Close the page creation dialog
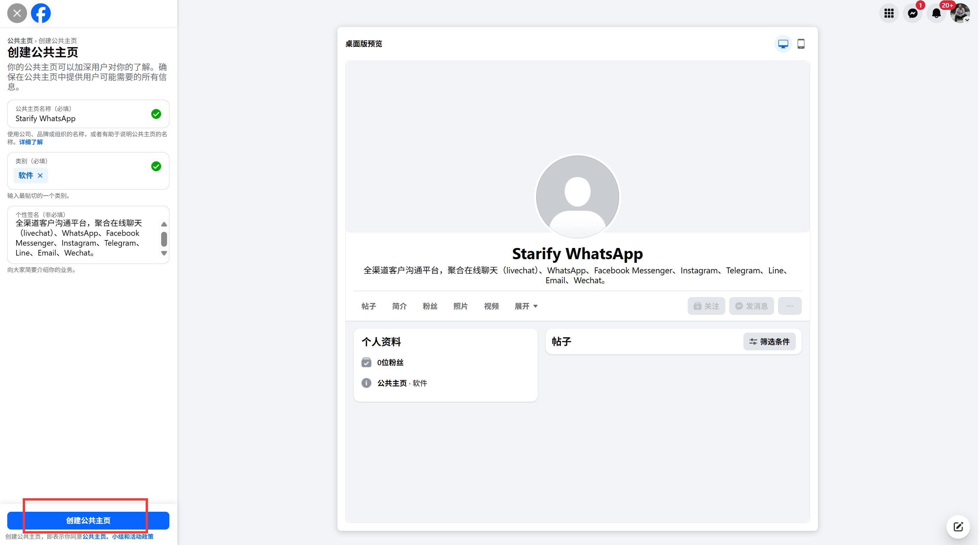 click(17, 13)
